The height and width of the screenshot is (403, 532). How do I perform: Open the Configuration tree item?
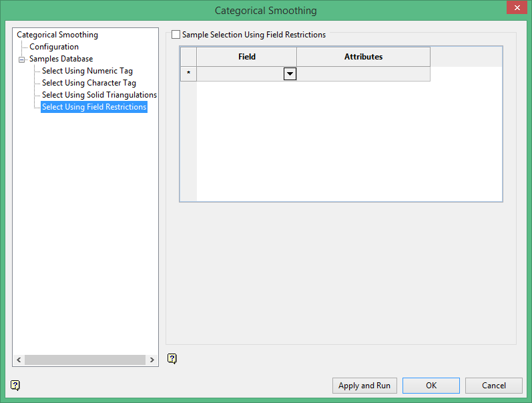54,47
